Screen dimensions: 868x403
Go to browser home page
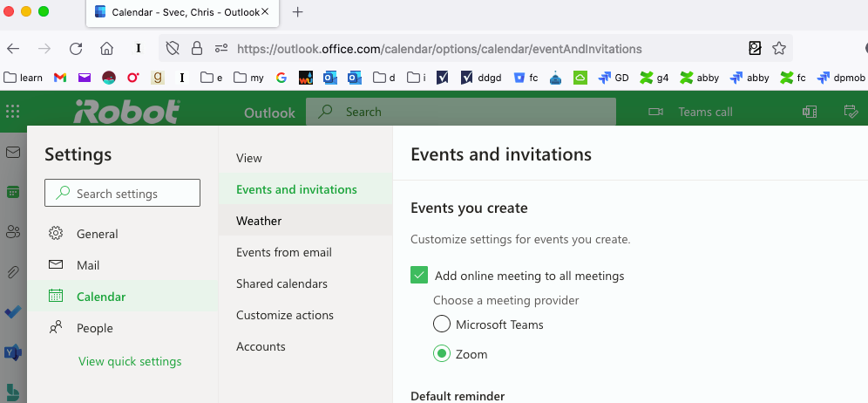tap(106, 49)
